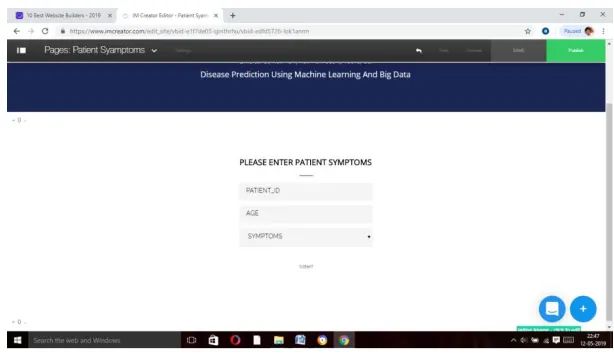Click the green editing-tooltip banner near chat button
Screen dimensions: 614x360
click(x=549, y=329)
